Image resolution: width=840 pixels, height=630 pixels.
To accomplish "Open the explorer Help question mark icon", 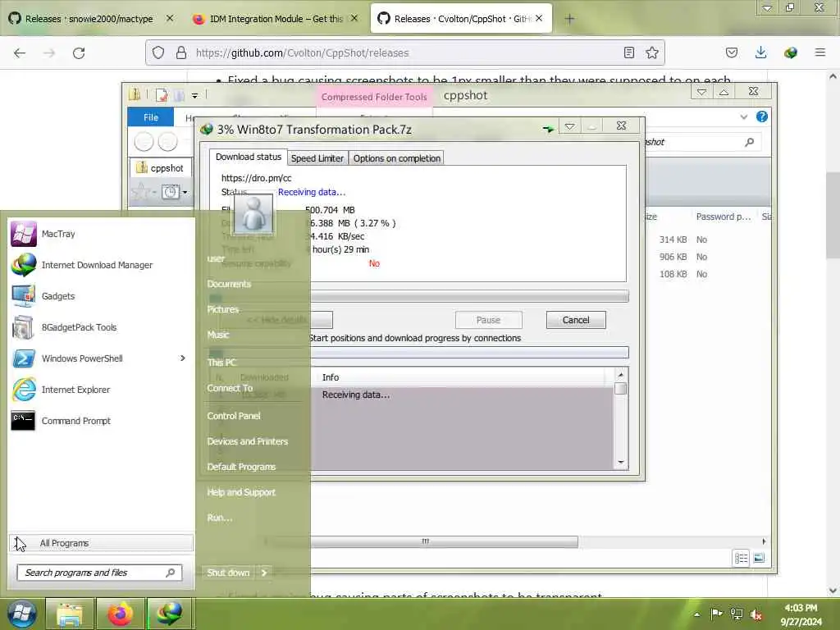I will [x=761, y=116].
